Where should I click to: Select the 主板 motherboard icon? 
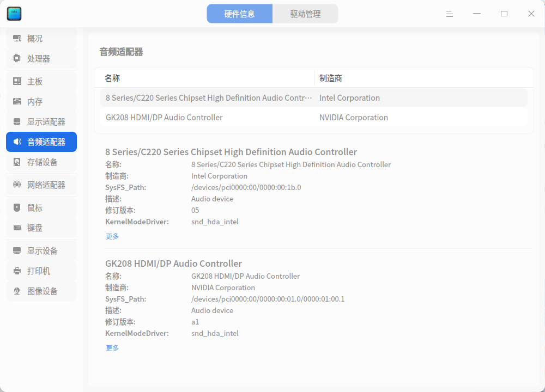click(x=17, y=81)
